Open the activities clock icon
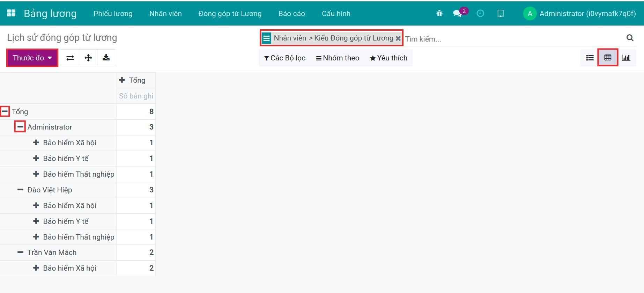The image size is (644, 293). [480, 14]
